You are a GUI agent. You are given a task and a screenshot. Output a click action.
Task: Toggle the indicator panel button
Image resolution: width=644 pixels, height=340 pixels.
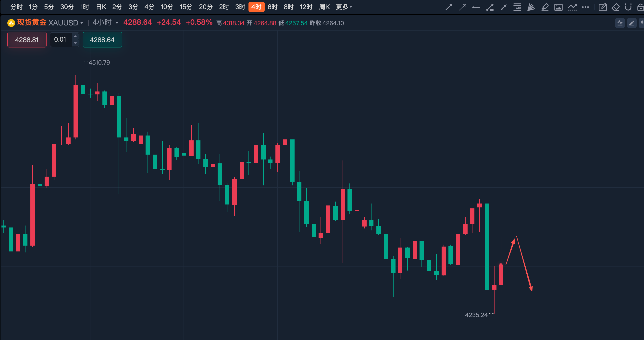(620, 23)
